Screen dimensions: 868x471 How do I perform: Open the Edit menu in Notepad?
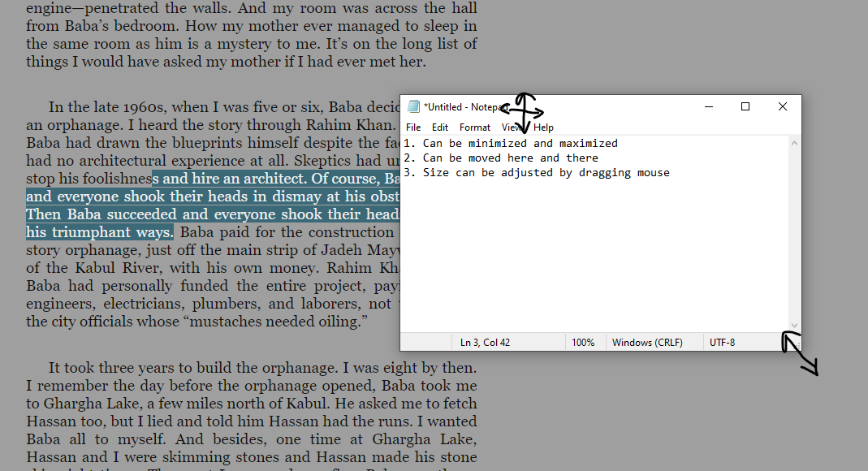(439, 127)
